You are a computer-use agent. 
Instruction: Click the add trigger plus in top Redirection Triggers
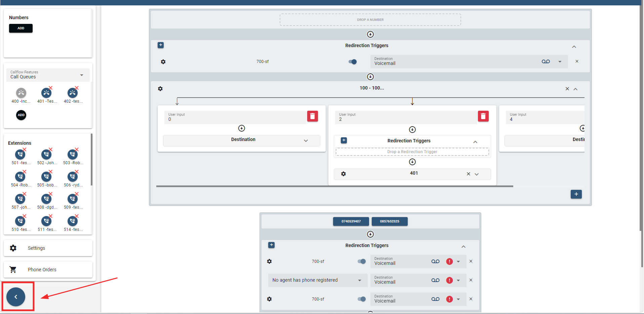click(x=161, y=45)
